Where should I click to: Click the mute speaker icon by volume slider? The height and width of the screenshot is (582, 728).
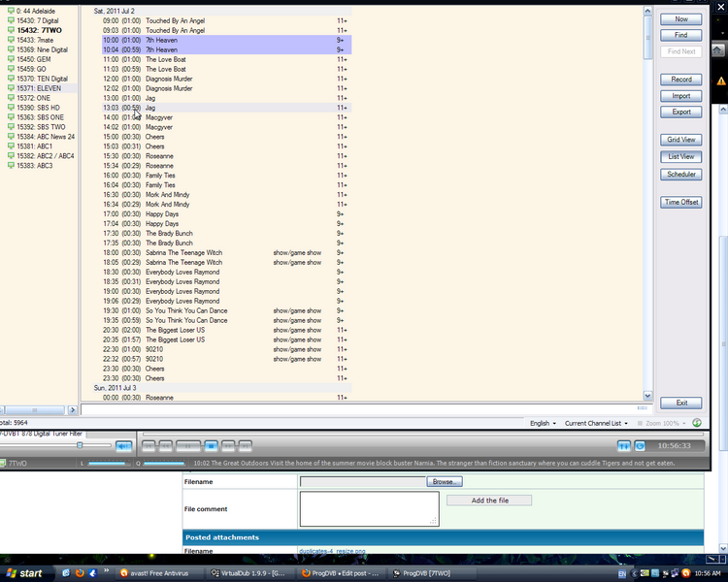click(123, 446)
